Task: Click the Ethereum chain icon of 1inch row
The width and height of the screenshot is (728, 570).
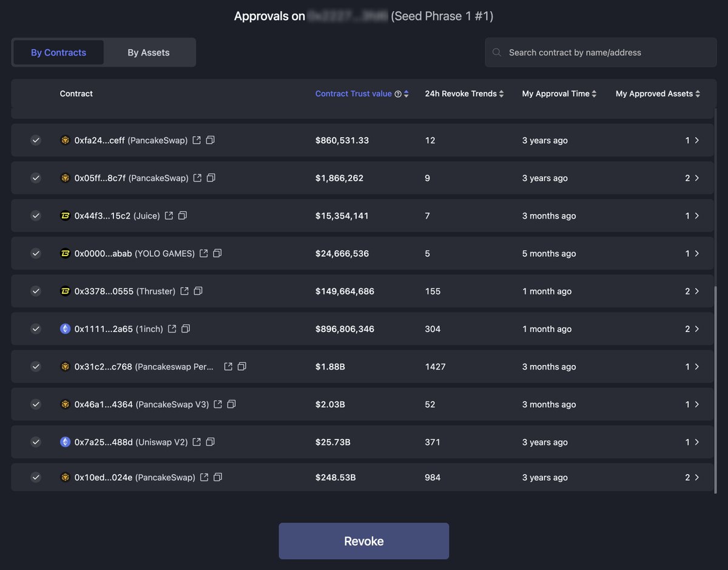Action: (x=66, y=328)
